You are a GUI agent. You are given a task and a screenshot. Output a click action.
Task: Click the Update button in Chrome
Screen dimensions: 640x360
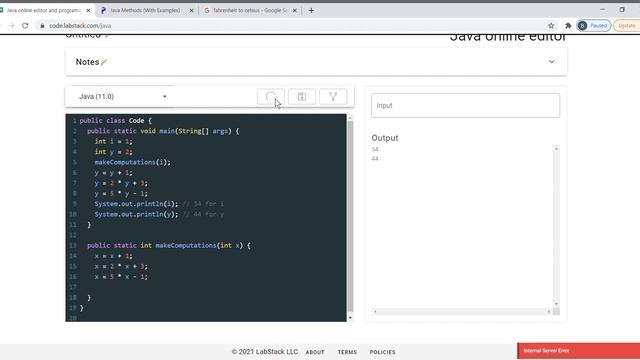[x=627, y=25]
